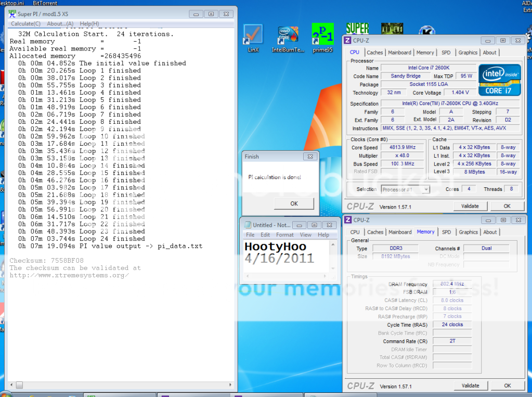
Task: Click the Core Voltage 1.404 V value
Action: click(x=460, y=93)
